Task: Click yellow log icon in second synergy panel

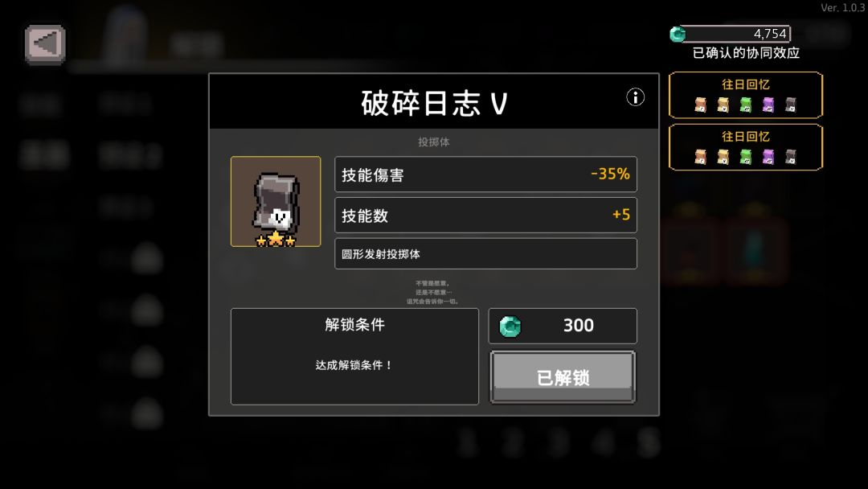Action: 723,157
